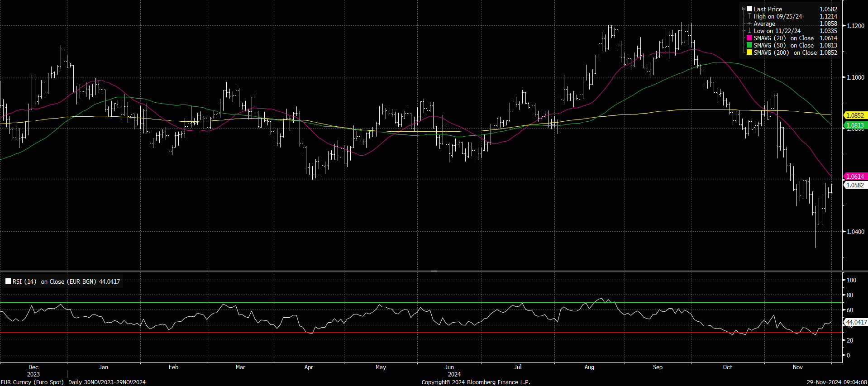Click the 'Aug' date axis label
This screenshot has width=868, height=386.
[x=589, y=367]
